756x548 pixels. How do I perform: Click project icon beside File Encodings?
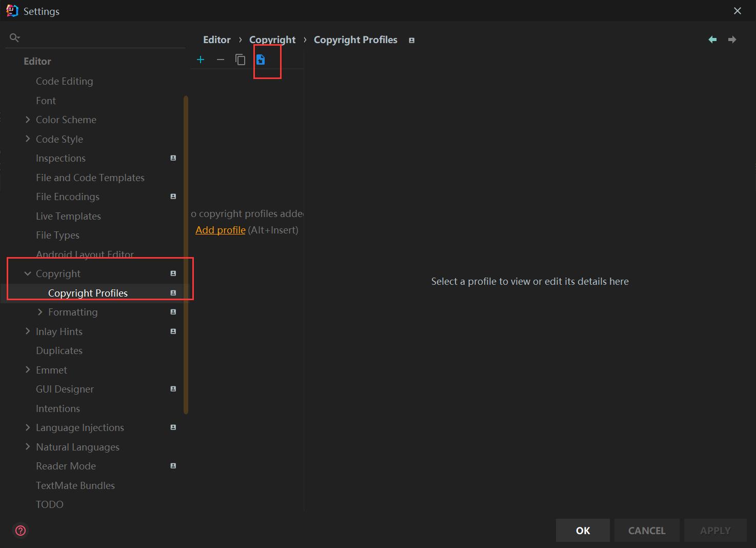[173, 197]
